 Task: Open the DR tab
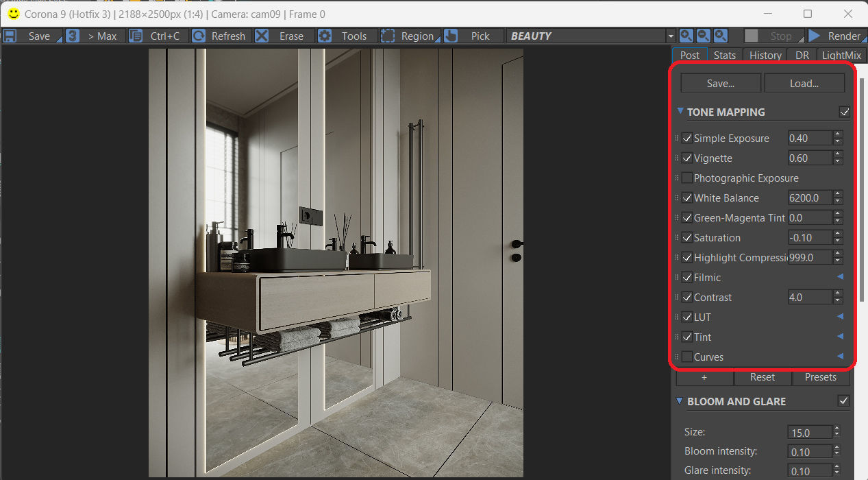tap(802, 56)
